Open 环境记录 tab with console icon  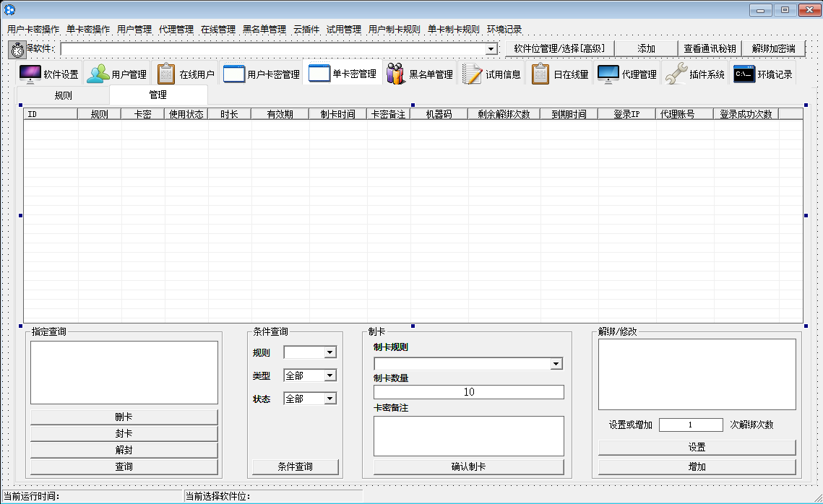pyautogui.click(x=763, y=74)
